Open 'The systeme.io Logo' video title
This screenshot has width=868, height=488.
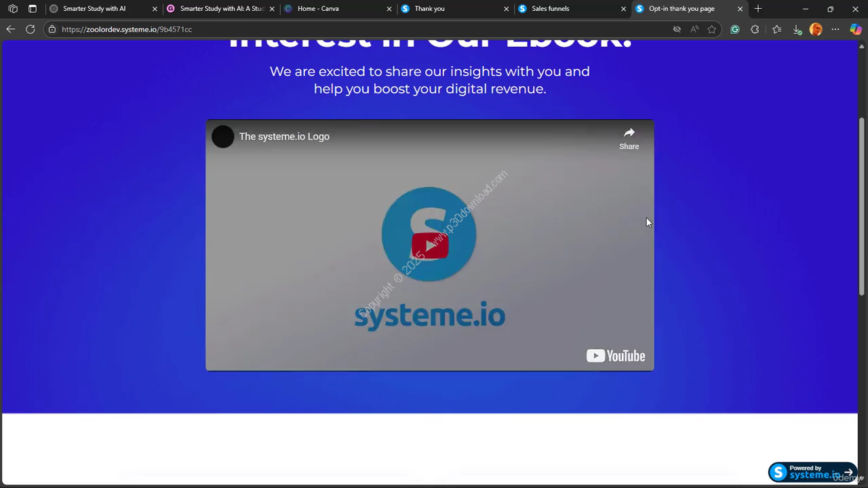pyautogui.click(x=284, y=136)
